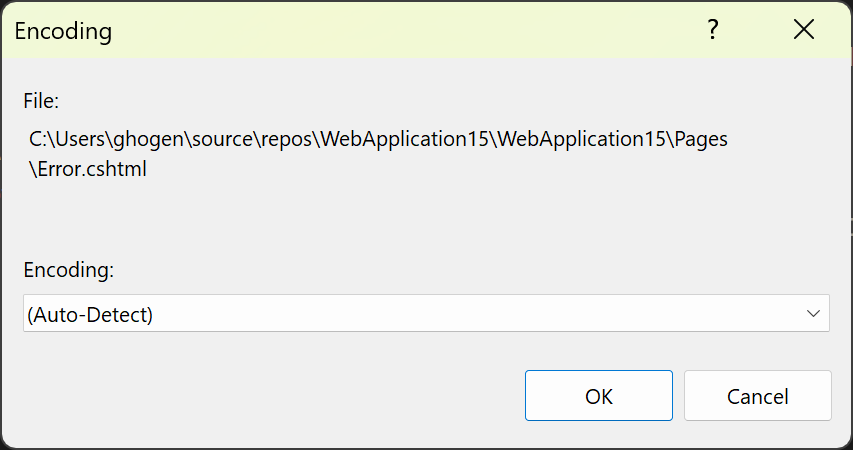Close the Encoding dialog with the X
The height and width of the screenshot is (450, 853).
point(803,31)
